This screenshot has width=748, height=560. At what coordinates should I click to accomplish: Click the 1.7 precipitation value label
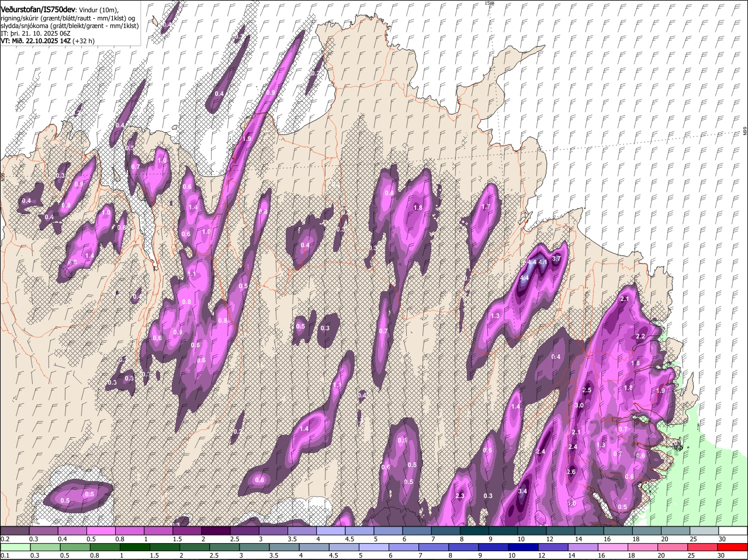click(486, 207)
